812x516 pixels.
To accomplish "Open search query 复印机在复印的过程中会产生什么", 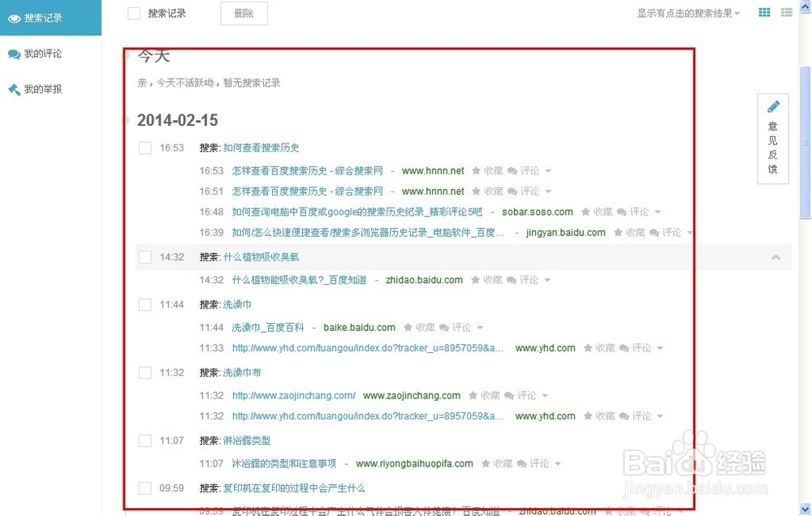I will (294, 488).
